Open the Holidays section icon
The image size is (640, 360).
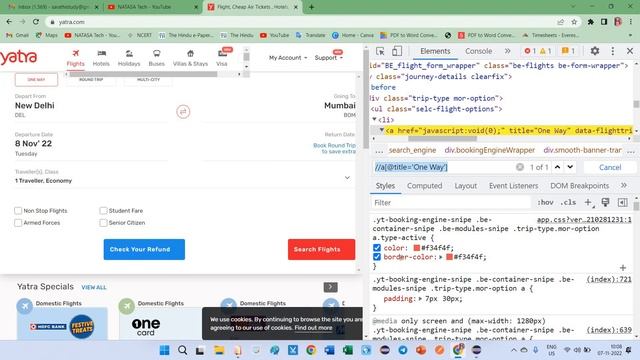[129, 53]
